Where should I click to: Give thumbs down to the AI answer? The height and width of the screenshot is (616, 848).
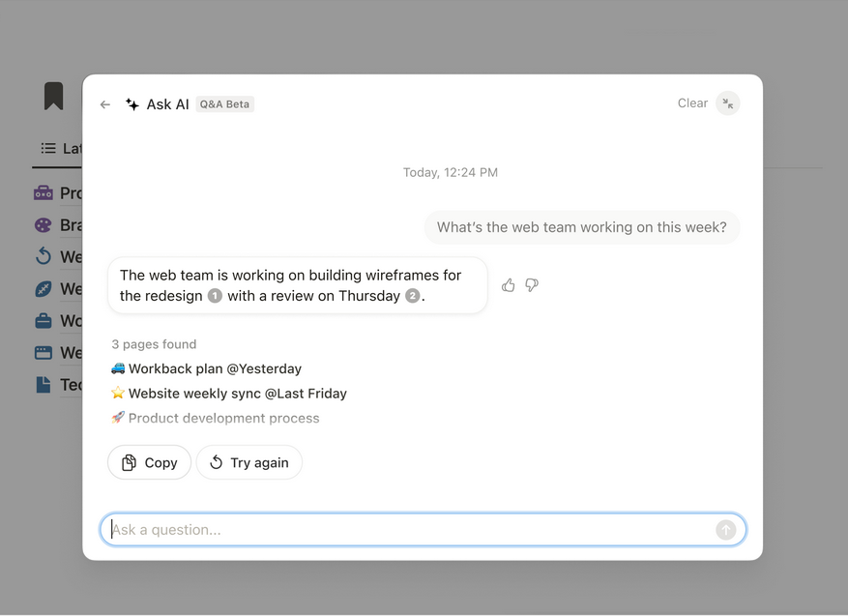532,285
